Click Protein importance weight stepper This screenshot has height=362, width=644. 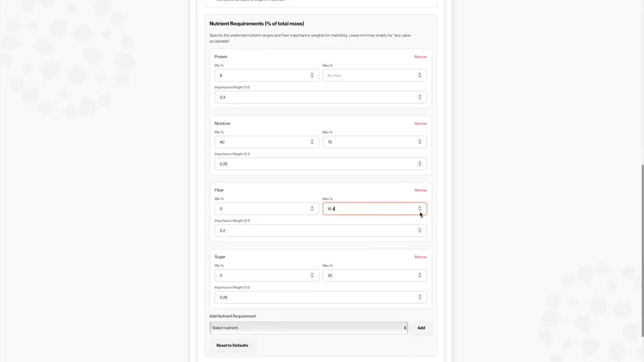pyautogui.click(x=420, y=97)
